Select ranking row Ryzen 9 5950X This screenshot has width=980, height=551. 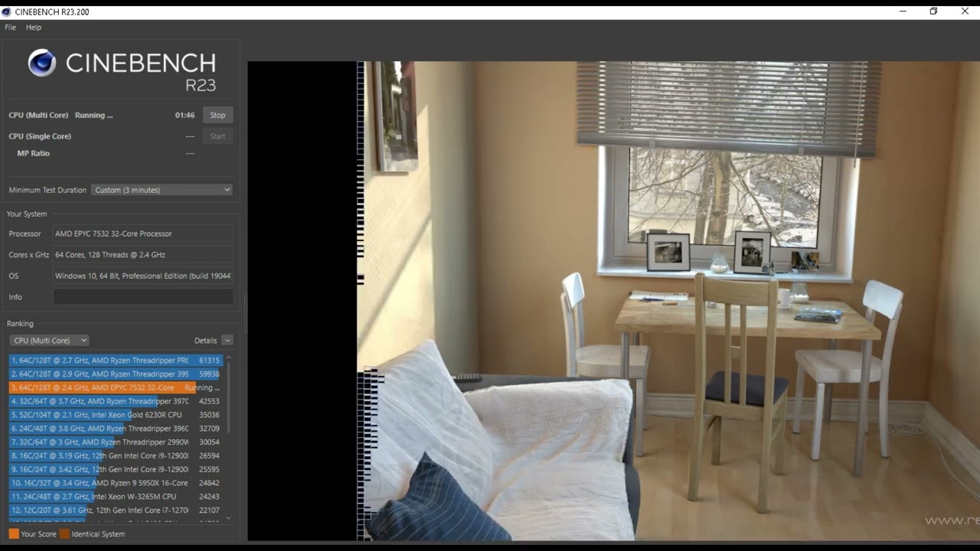coord(115,483)
